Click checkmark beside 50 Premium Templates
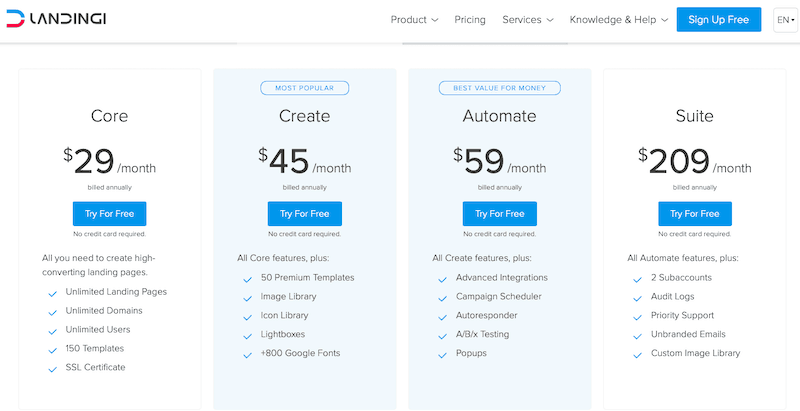Viewport: 800px width, 411px height. [x=247, y=280]
